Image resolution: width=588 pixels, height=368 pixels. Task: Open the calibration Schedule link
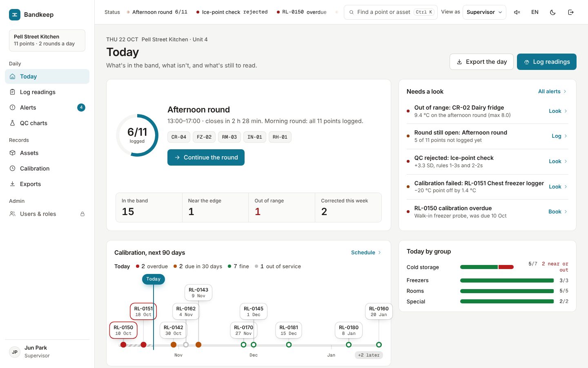[x=366, y=253]
